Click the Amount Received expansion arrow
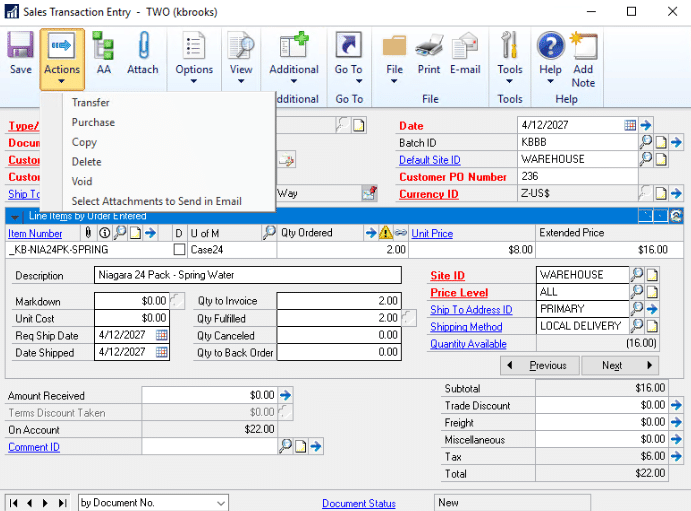 pos(286,395)
